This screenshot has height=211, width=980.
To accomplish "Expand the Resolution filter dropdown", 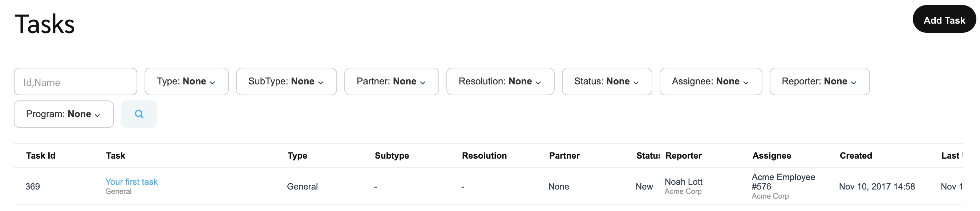I will point(500,81).
